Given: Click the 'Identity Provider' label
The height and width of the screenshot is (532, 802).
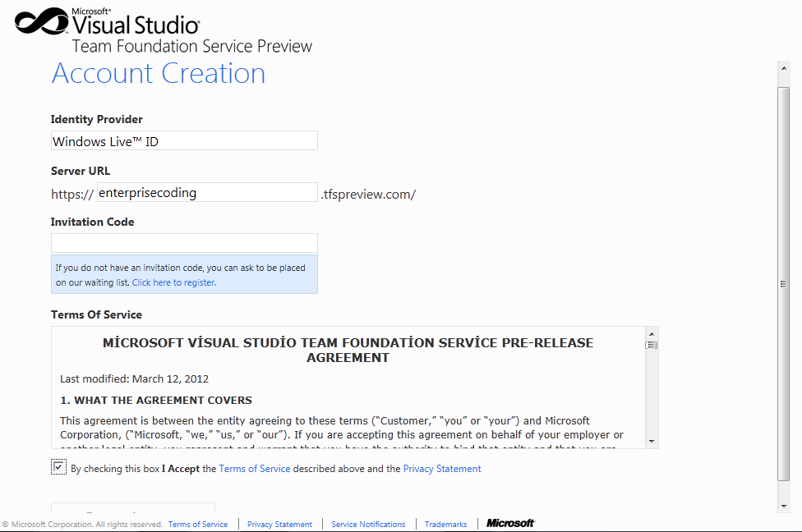Looking at the screenshot, I should 97,119.
